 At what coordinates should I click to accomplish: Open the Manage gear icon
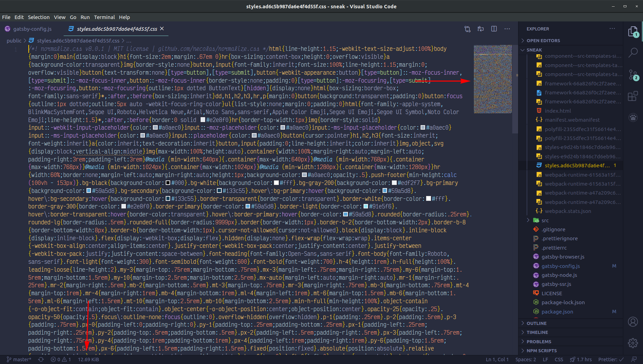click(x=633, y=343)
